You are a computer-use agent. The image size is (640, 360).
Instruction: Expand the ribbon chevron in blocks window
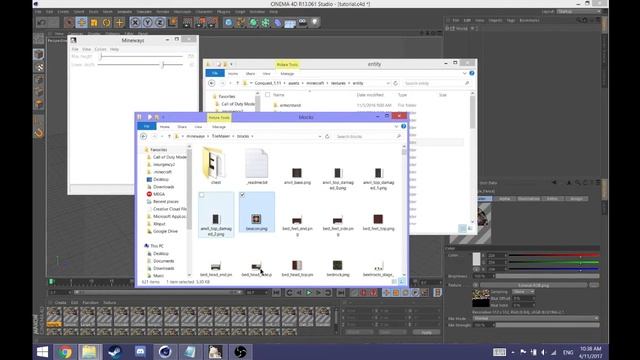pos(396,127)
